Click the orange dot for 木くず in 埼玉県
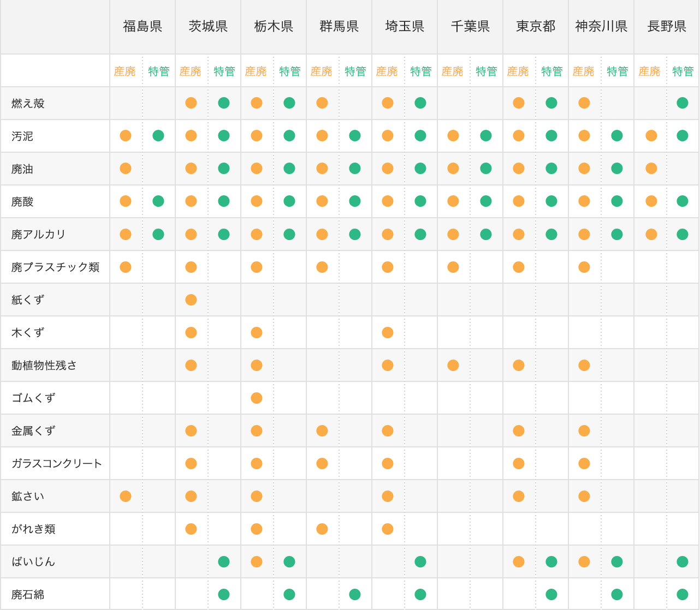The width and height of the screenshot is (700, 610). click(388, 332)
